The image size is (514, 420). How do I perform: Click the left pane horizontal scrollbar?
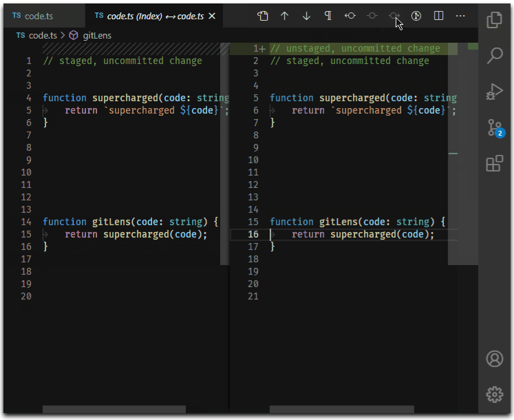coord(114,410)
